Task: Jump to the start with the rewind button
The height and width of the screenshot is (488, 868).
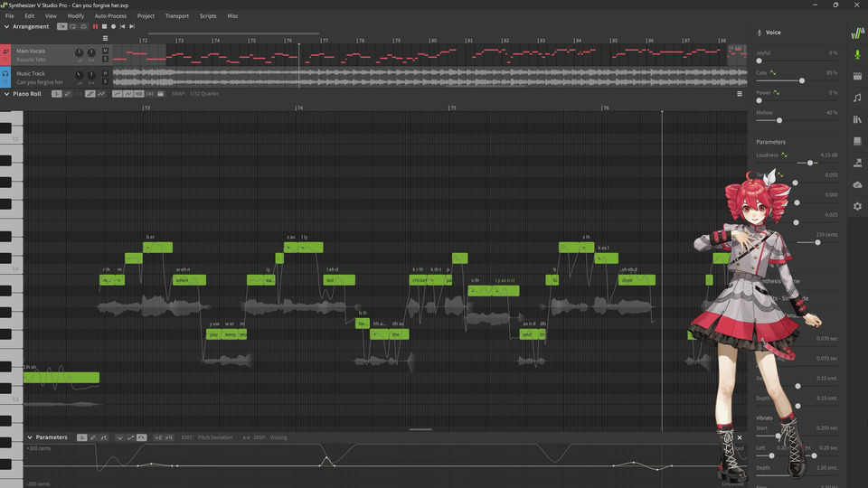Action: tap(122, 26)
